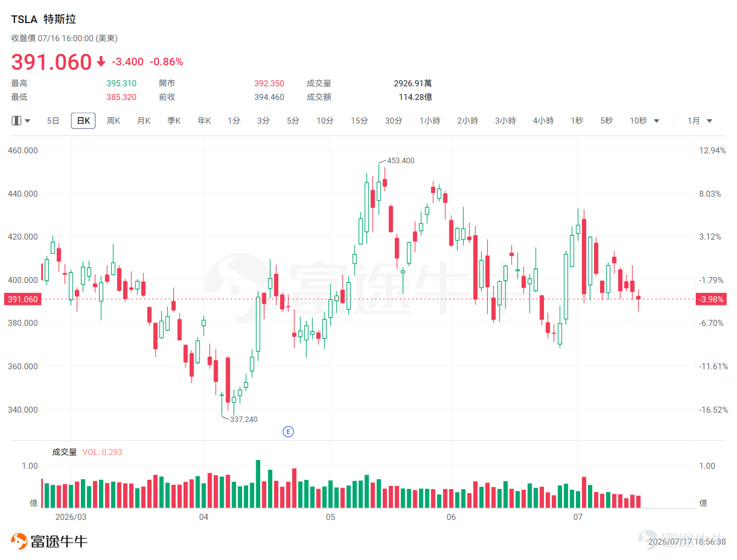Switch to the 周K weekly tab
This screenshot has width=737, height=560.
point(113,120)
